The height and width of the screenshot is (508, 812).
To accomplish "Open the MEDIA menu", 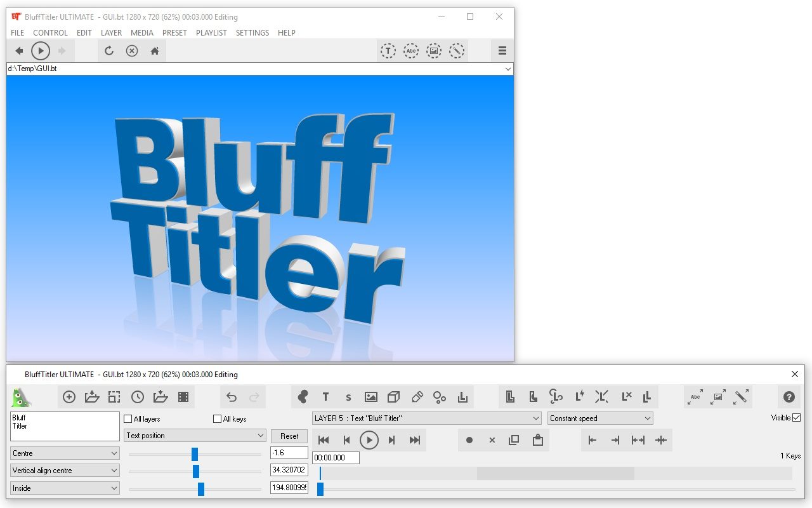I will pyautogui.click(x=142, y=32).
